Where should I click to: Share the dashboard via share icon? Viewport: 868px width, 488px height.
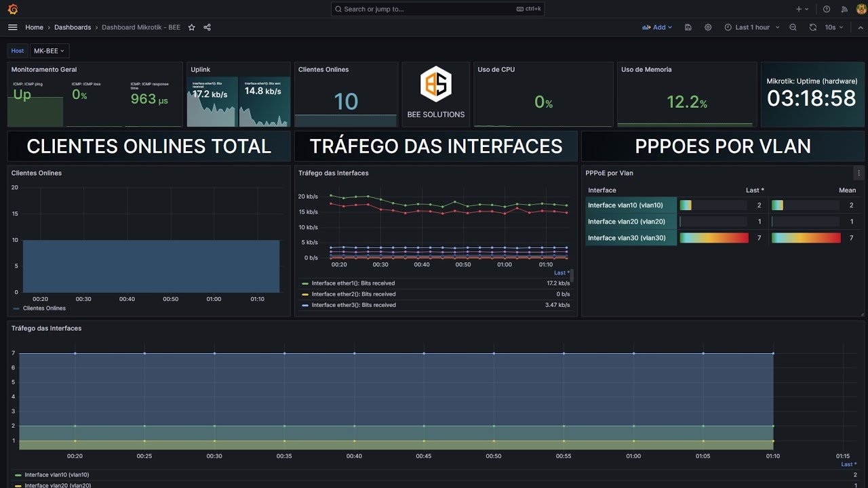(208, 27)
